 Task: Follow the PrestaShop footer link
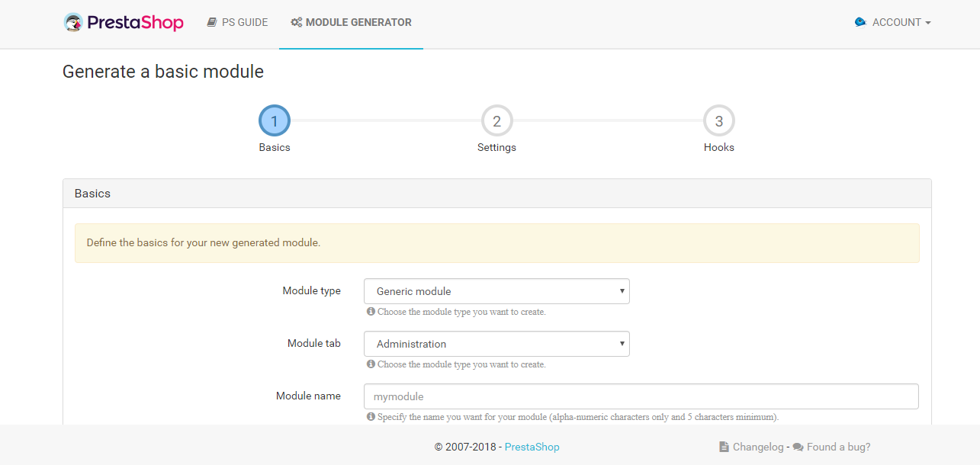(532, 447)
